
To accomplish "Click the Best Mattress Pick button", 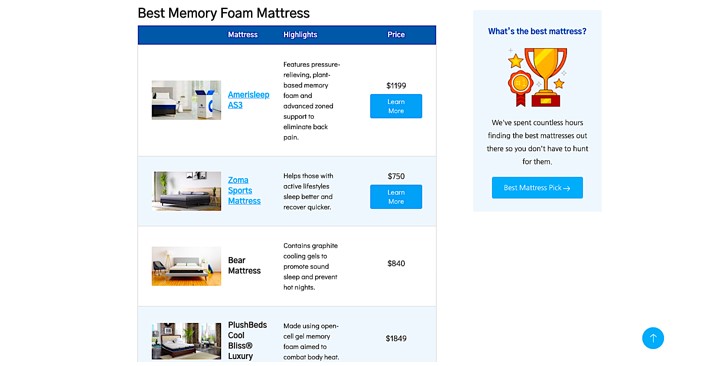I will [537, 188].
